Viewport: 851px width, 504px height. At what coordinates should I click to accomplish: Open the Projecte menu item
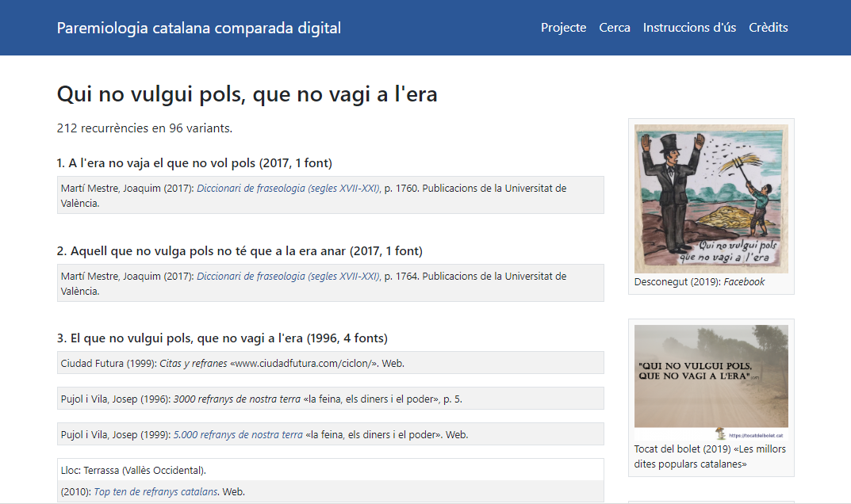(563, 28)
